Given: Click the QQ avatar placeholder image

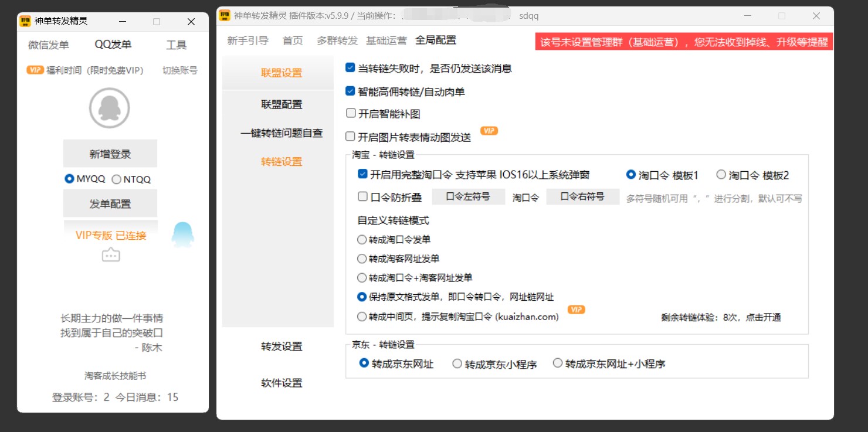Looking at the screenshot, I should (x=110, y=107).
